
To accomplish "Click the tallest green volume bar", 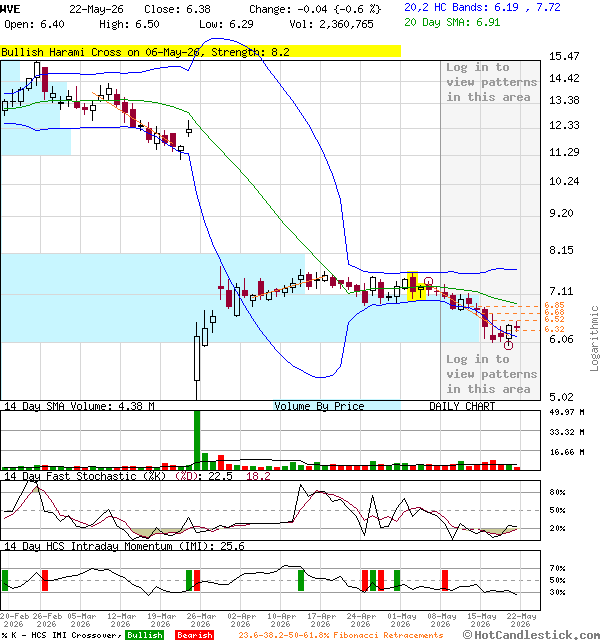I will [197, 440].
